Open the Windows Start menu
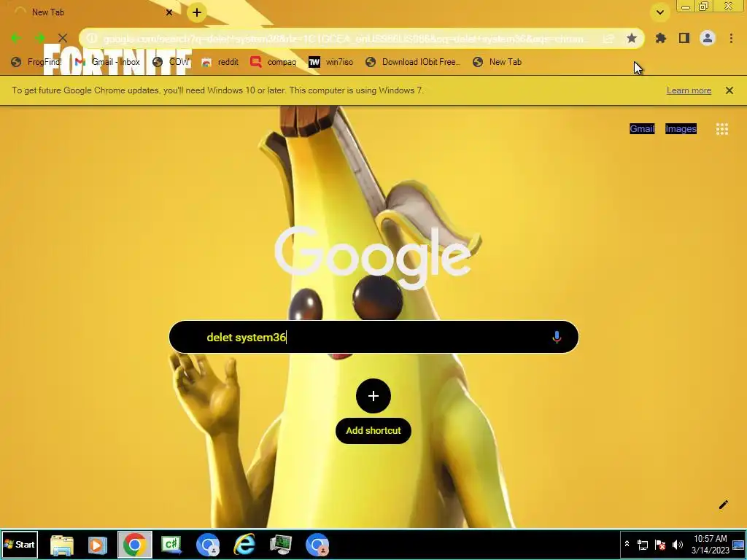The width and height of the screenshot is (747, 560). (19, 544)
